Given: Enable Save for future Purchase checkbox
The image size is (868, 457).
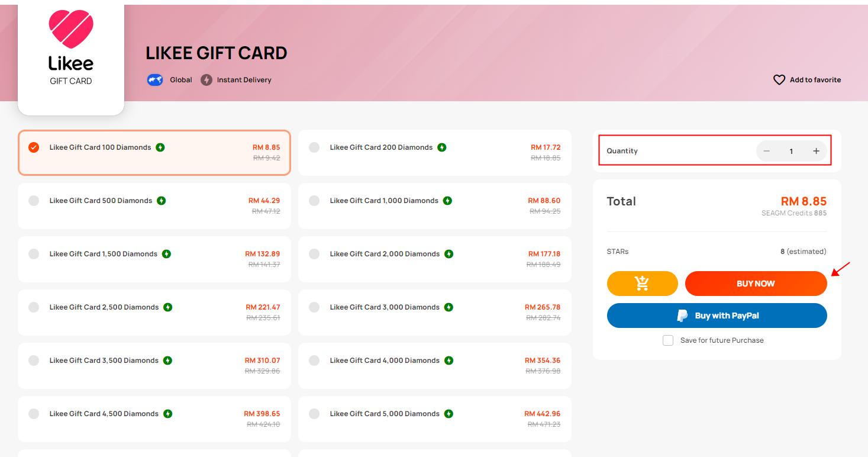Looking at the screenshot, I should click(668, 340).
